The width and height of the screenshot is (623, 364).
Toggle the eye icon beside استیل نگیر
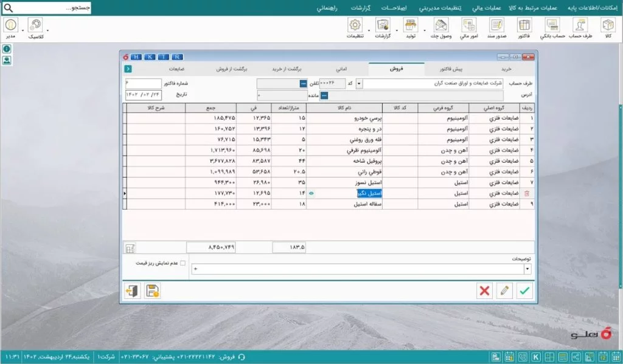[311, 193]
